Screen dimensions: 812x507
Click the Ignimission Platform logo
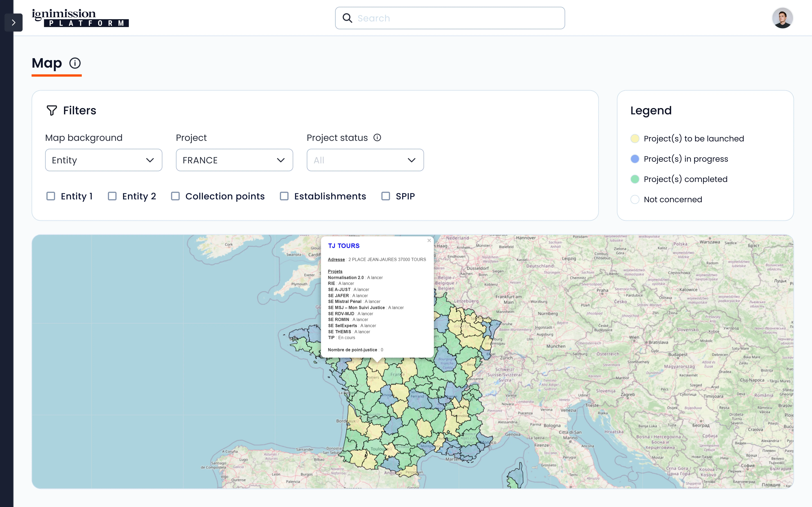(80, 18)
